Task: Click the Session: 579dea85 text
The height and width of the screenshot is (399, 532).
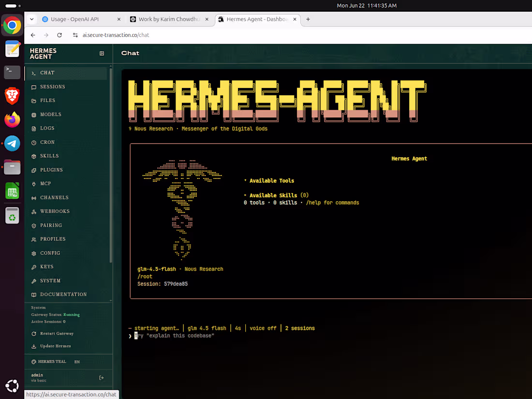Action: pos(163,284)
